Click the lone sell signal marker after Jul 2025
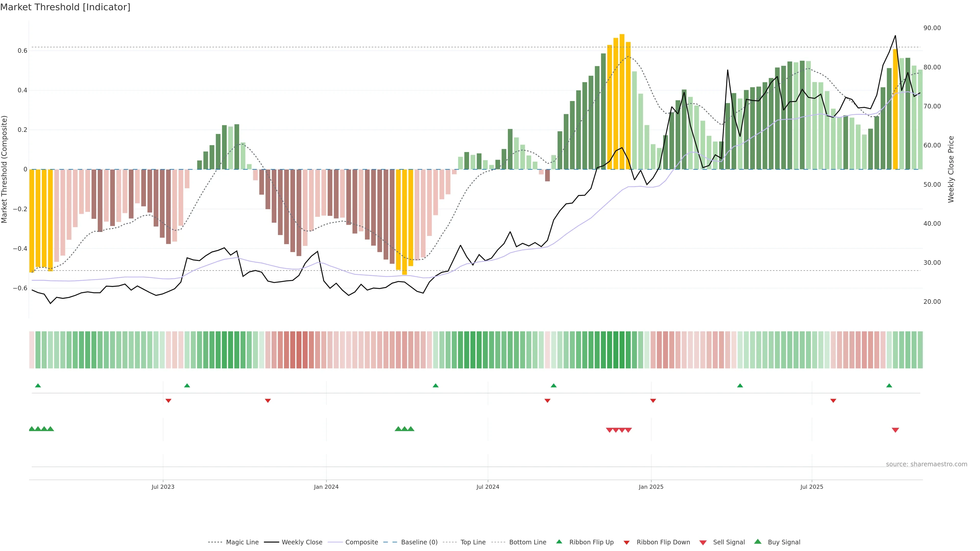 pos(895,430)
